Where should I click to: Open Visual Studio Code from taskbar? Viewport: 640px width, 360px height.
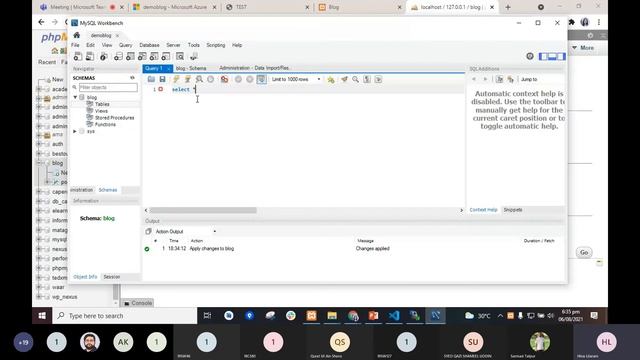(x=394, y=316)
